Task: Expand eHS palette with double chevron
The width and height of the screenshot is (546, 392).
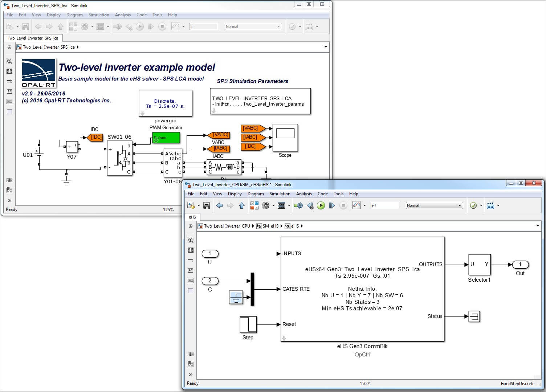Action: click(191, 375)
